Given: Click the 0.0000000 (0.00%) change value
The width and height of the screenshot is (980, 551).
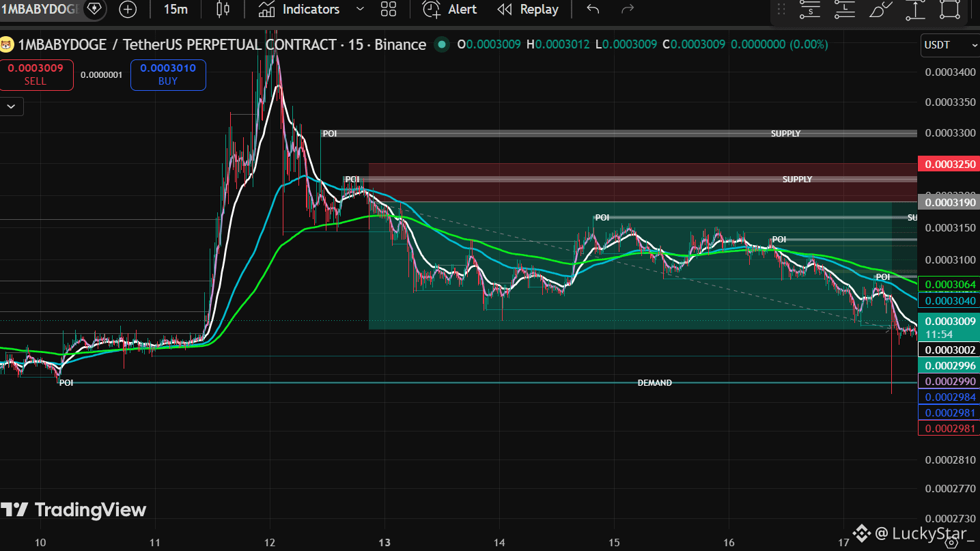Looking at the screenshot, I should (779, 45).
